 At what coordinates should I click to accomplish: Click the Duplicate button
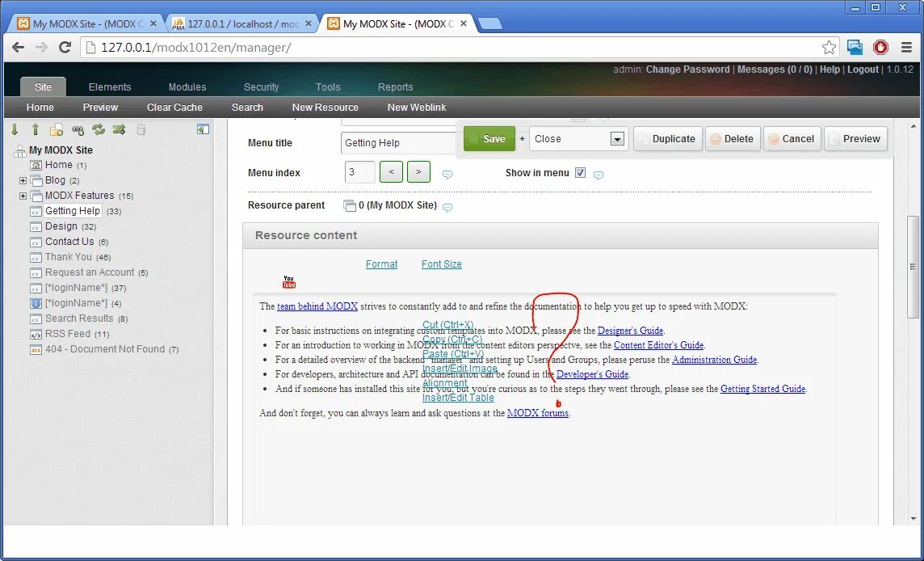(668, 139)
